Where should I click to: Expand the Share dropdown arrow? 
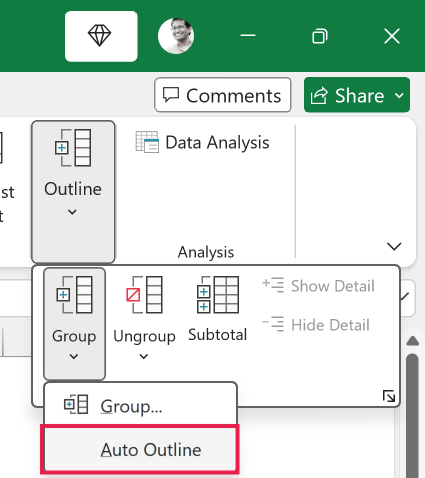click(x=399, y=95)
